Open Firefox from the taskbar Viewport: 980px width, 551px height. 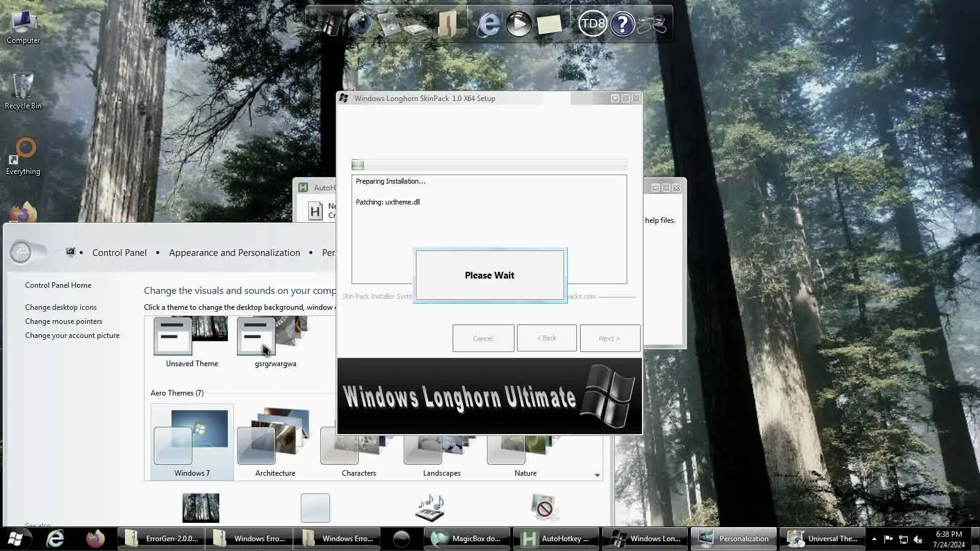click(x=95, y=539)
